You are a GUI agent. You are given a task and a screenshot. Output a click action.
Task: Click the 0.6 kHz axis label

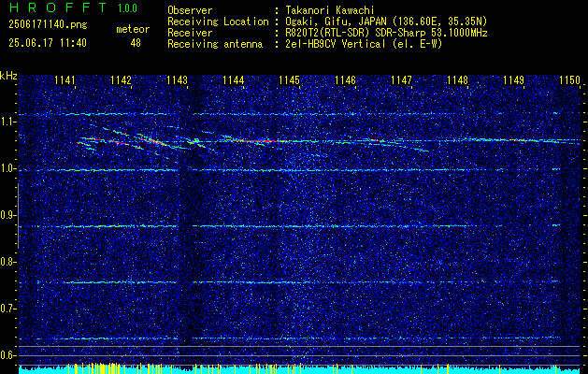click(x=7, y=355)
